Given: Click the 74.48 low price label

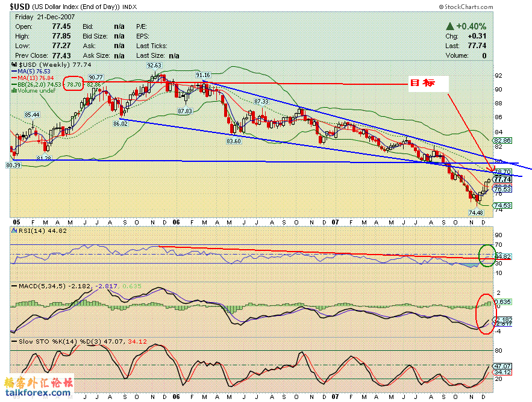Looking at the screenshot, I should [476, 212].
